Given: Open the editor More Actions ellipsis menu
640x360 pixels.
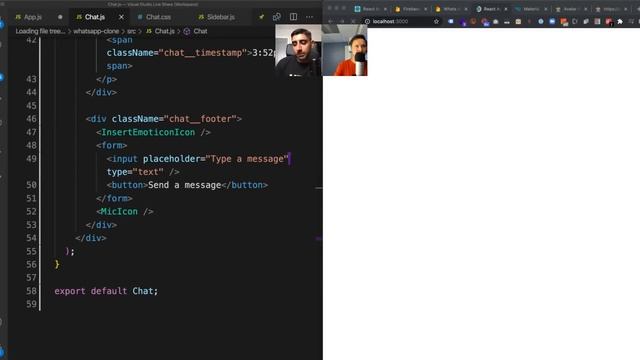Looking at the screenshot, I should pyautogui.click(x=309, y=17).
